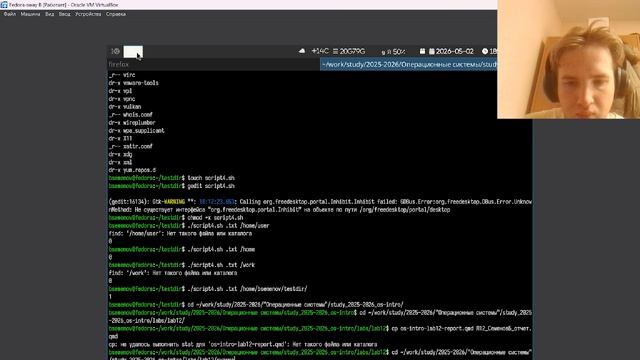
Task: Click the 'wpa_supplicant' listing entry
Action: [x=143, y=131]
